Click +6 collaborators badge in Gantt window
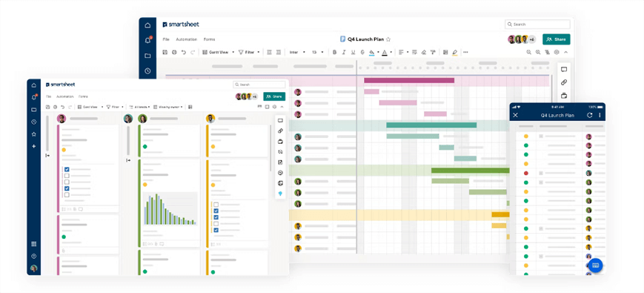 (x=532, y=39)
